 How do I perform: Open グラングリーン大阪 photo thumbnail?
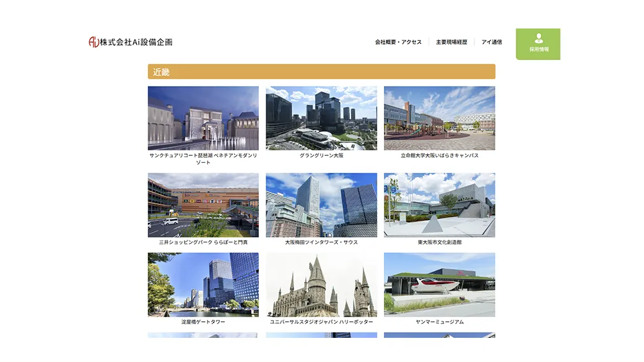tap(321, 118)
